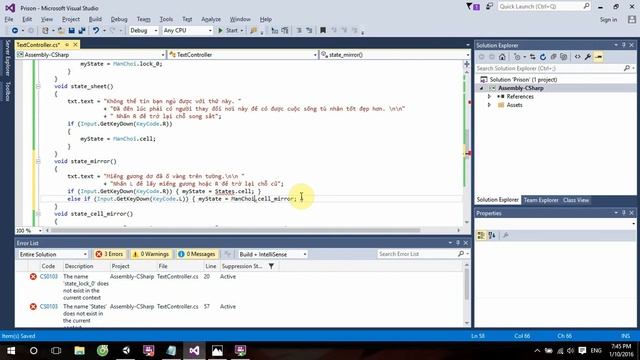Toggle the 0 Warnings filter

(151, 254)
